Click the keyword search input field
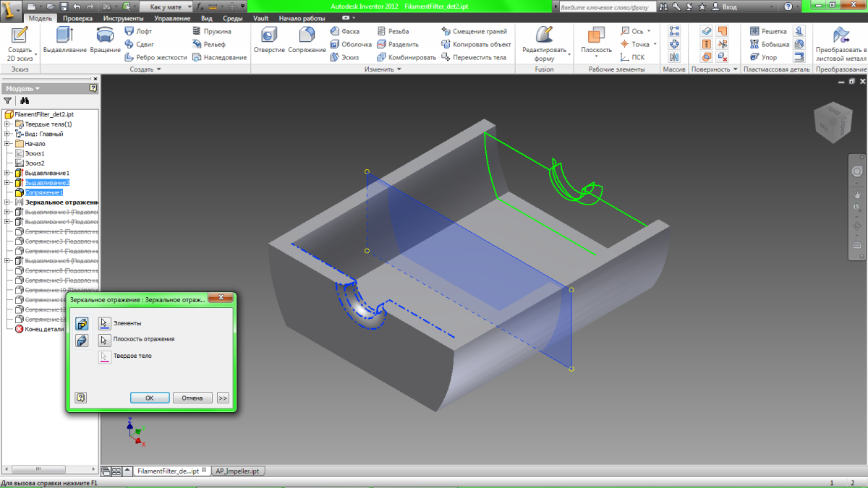Image resolution: width=868 pixels, height=488 pixels. click(603, 7)
